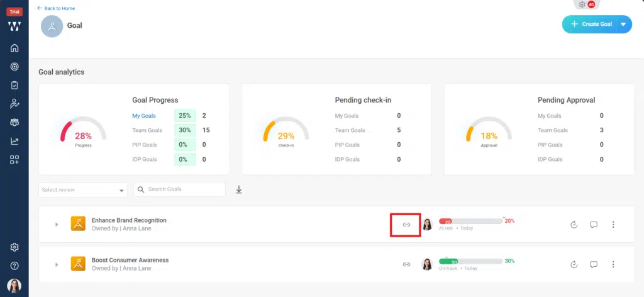Click check-in history icon for Boost Consumer Awareness
The image size is (644, 297).
coord(574,264)
